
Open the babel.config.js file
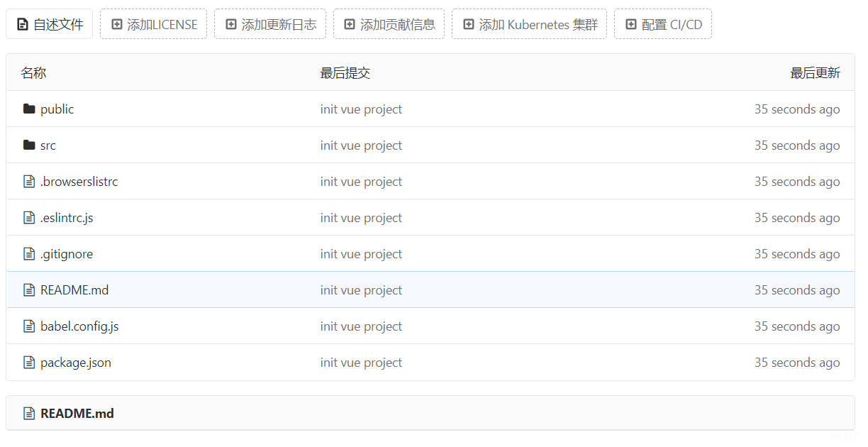click(79, 326)
